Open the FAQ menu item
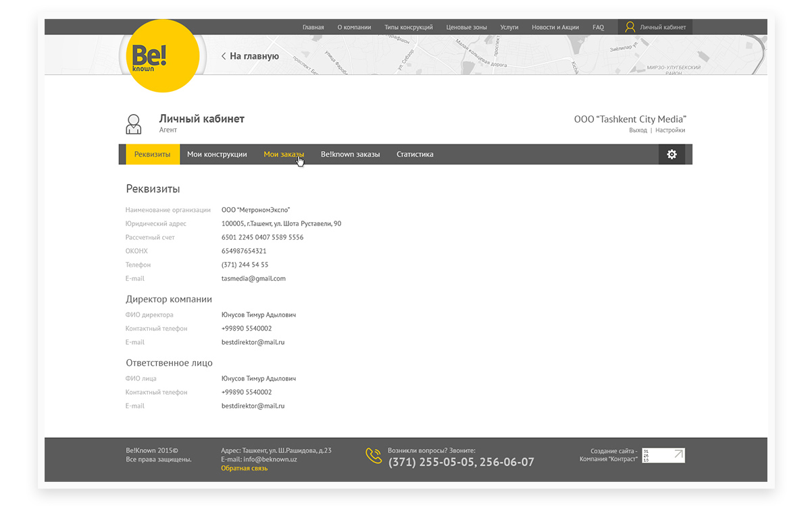 (x=598, y=28)
